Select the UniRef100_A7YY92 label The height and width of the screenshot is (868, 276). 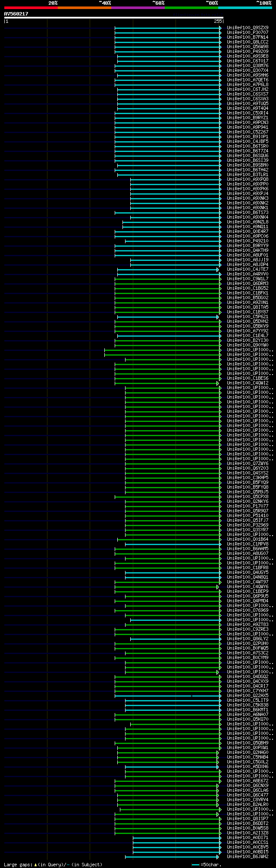click(x=248, y=331)
